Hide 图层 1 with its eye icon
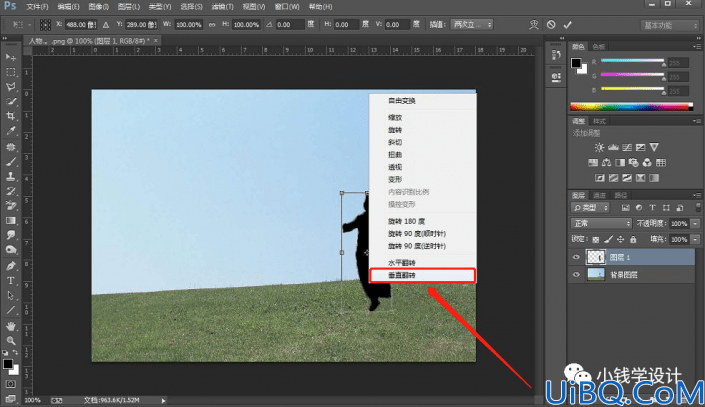Image resolution: width=705 pixels, height=407 pixels. click(576, 257)
